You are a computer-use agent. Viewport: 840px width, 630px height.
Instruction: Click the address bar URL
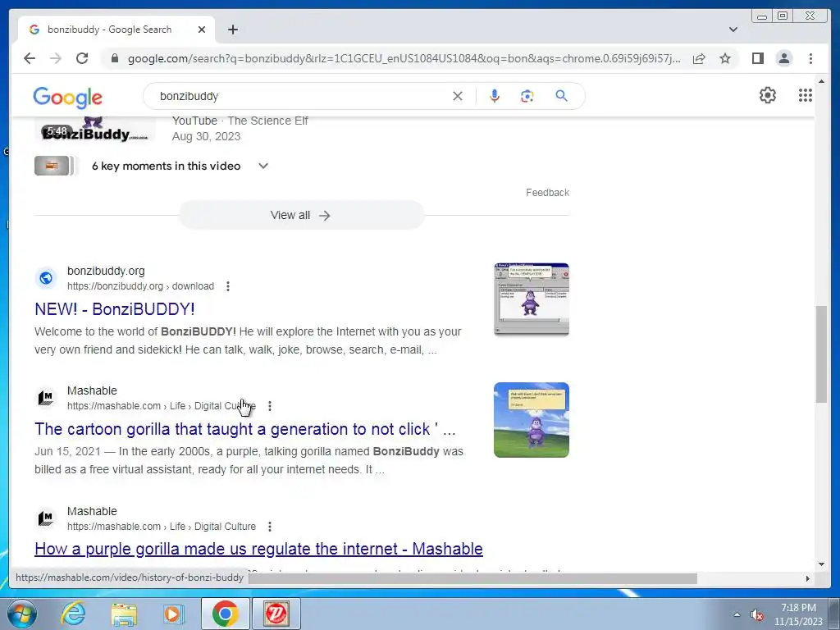coord(404,58)
